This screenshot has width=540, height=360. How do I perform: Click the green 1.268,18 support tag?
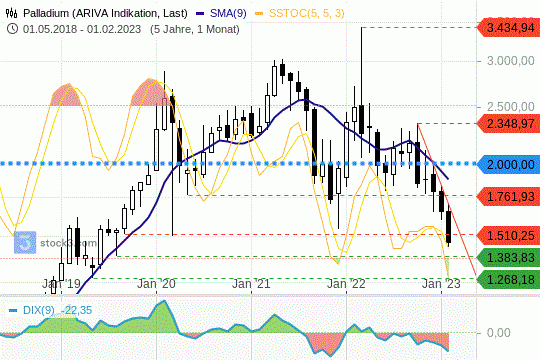click(x=509, y=279)
